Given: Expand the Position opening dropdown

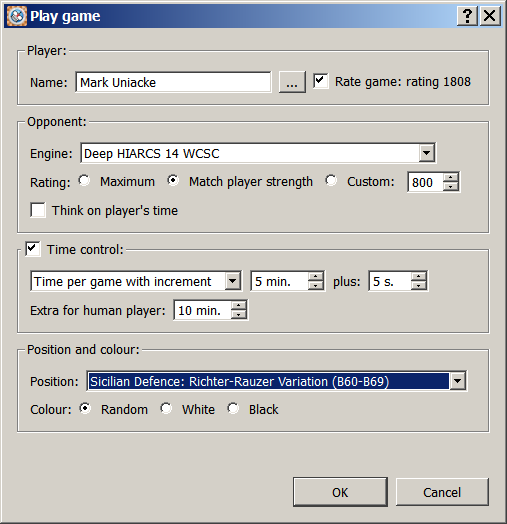Looking at the screenshot, I should coord(457,381).
